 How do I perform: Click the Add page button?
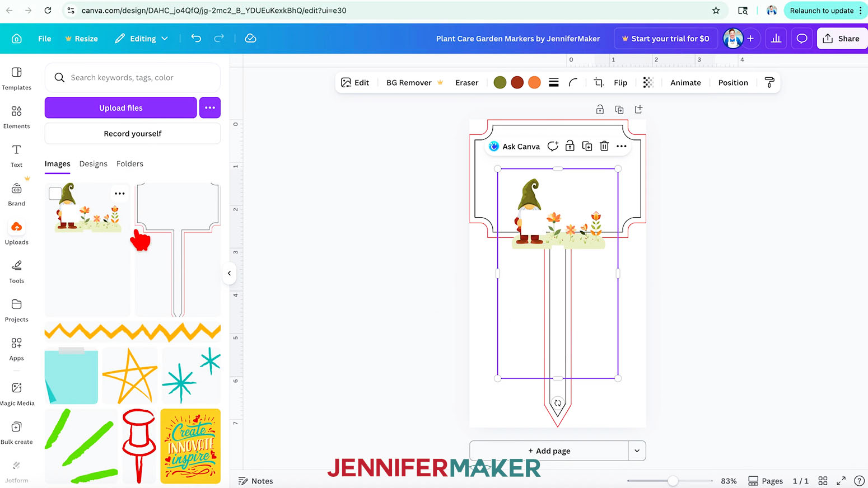tap(549, 451)
